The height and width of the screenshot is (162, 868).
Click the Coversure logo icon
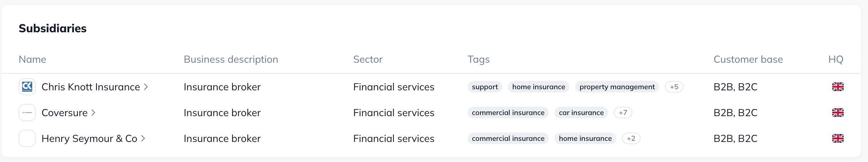point(27,113)
